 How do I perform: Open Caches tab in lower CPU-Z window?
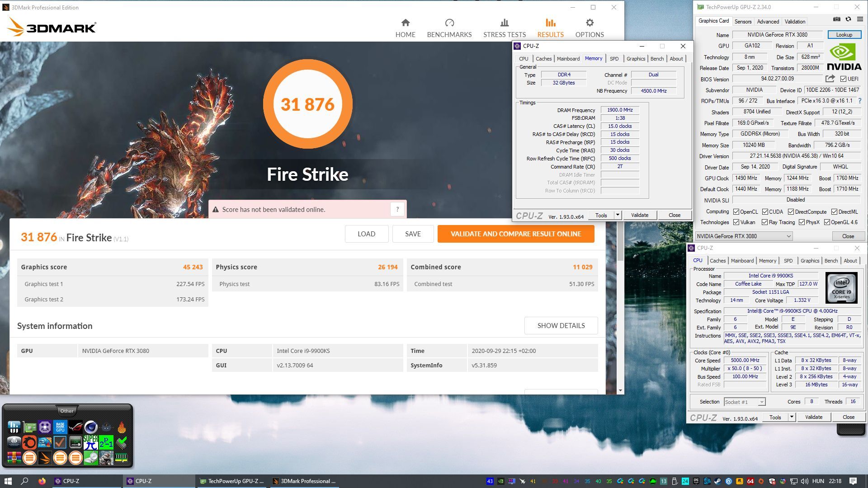717,261
